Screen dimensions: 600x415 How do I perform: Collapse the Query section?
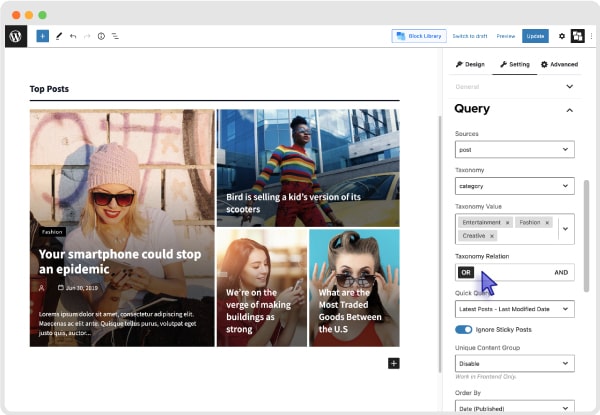(569, 109)
